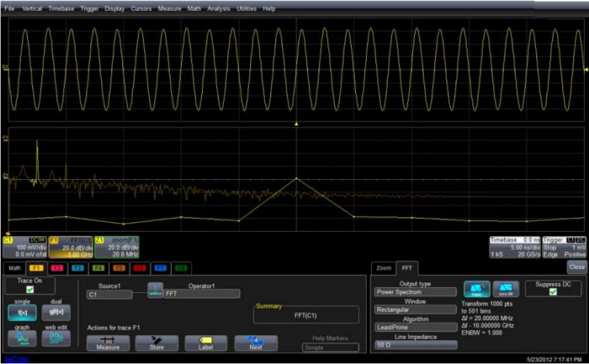The width and height of the screenshot is (589, 364).
Task: Open the Line Impedance 50 Ω selector
Action: tap(415, 345)
